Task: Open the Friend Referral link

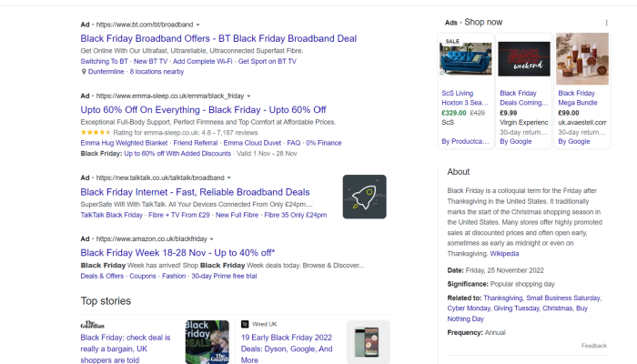Action: coord(196,143)
